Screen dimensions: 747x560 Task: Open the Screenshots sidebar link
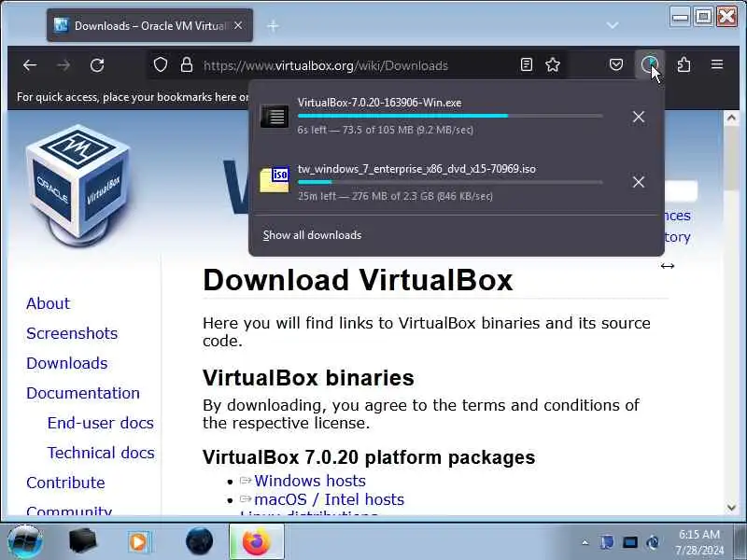click(x=72, y=333)
